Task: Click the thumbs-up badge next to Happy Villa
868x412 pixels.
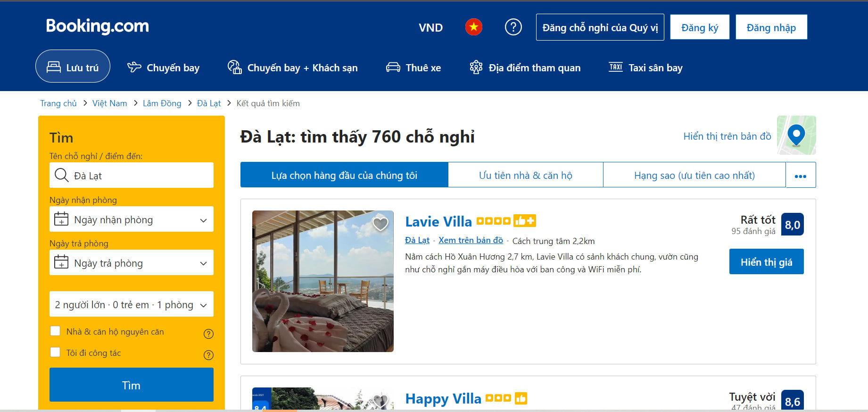Action: [521, 398]
